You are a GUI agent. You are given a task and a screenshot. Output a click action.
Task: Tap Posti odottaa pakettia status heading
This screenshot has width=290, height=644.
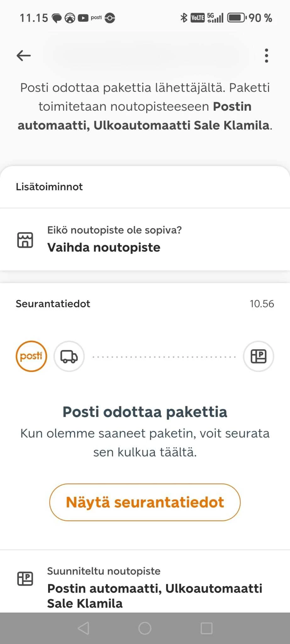[145, 412]
